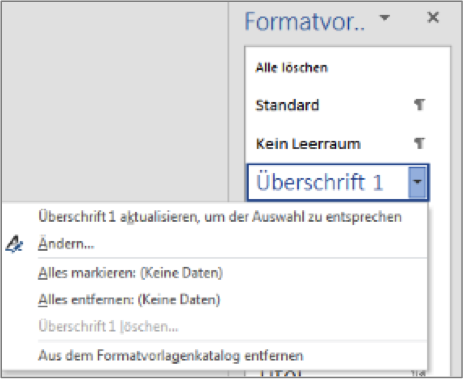The height and width of the screenshot is (379, 463).
Task: Apply the Standard style
Action: [x=287, y=105]
